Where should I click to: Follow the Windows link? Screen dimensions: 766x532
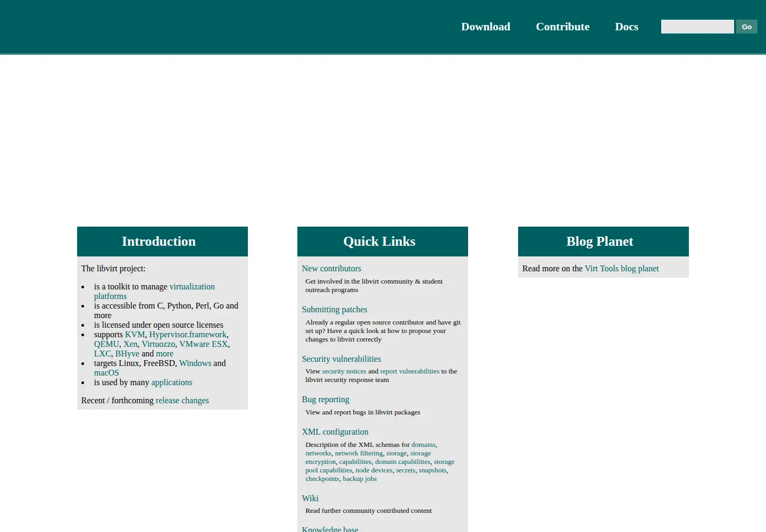[195, 363]
